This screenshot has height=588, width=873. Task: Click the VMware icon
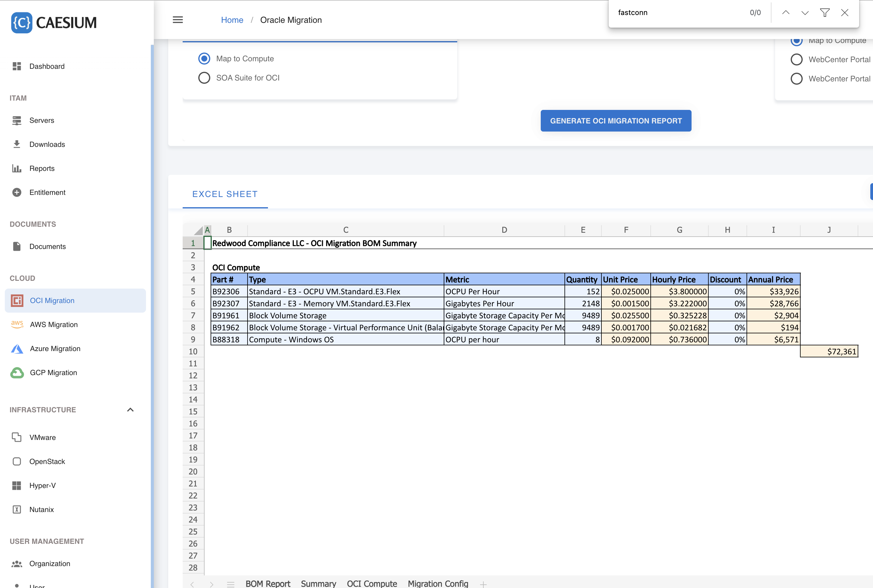point(17,437)
